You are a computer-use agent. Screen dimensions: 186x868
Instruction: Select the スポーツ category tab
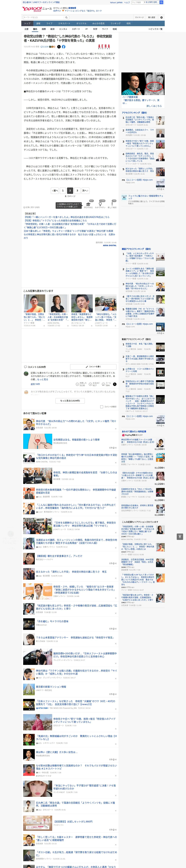pos(76,29)
